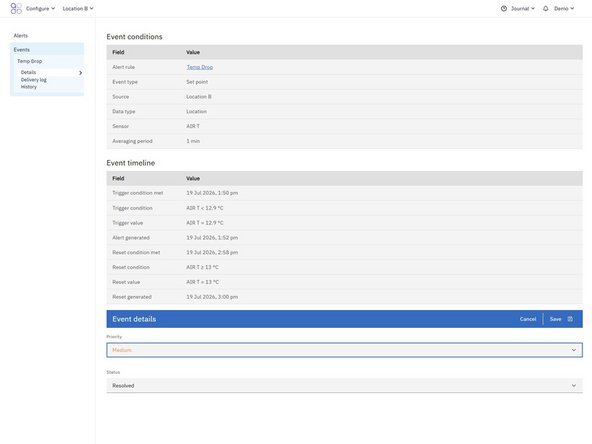
Task: Select Alerts in the sidebar
Action: pos(21,35)
